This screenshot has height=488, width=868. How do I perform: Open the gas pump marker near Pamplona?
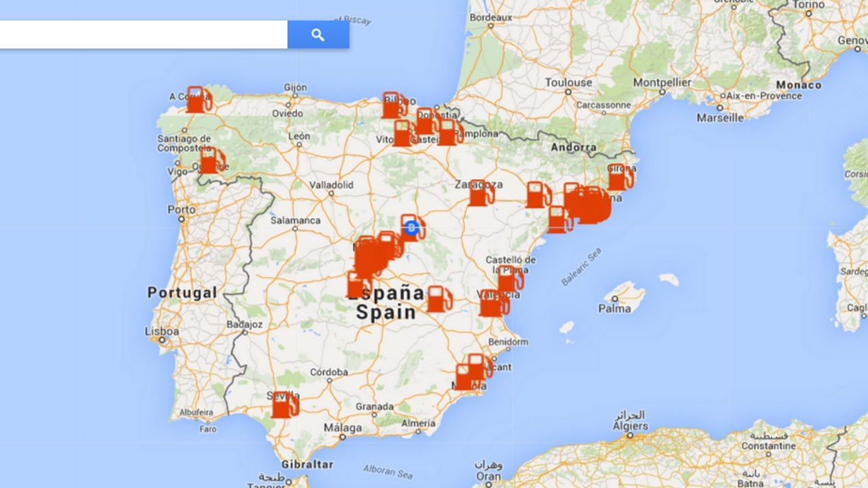pyautogui.click(x=449, y=132)
